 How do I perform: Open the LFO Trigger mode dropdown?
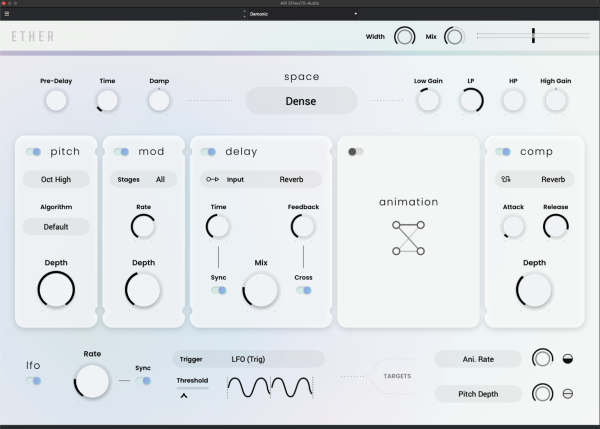(248, 358)
